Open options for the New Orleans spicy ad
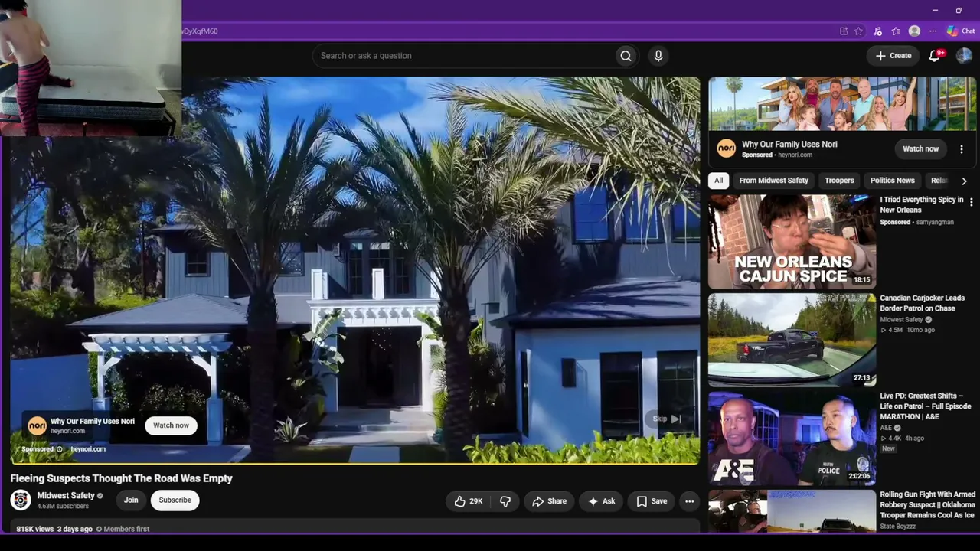 tap(971, 202)
